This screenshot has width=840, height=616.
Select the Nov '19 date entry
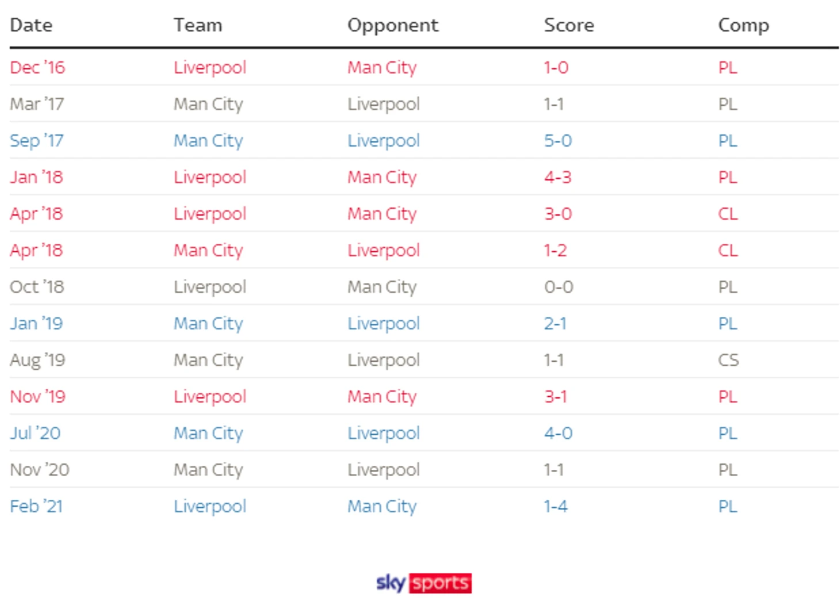[x=37, y=397]
